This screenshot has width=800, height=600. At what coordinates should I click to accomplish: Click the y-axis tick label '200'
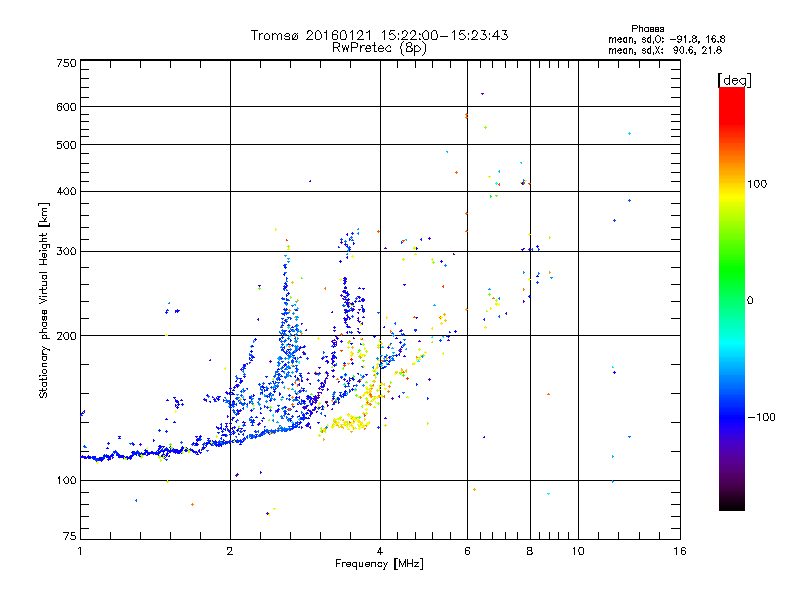click(66, 336)
